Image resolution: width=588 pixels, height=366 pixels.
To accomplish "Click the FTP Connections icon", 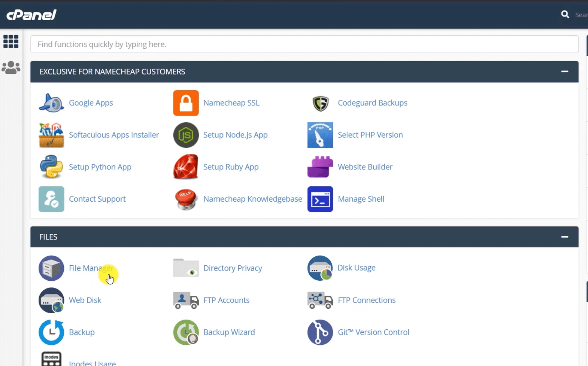I will [320, 301].
